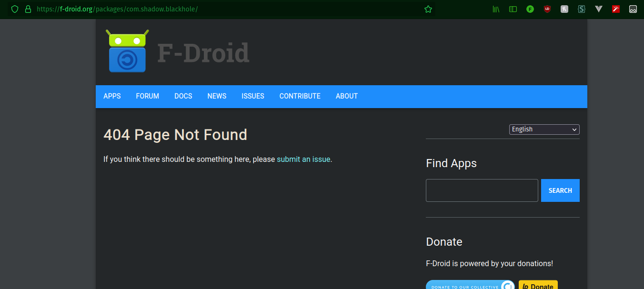Image resolution: width=644 pixels, height=289 pixels.
Task: Bookmark this page with the star icon
Action: (x=428, y=9)
